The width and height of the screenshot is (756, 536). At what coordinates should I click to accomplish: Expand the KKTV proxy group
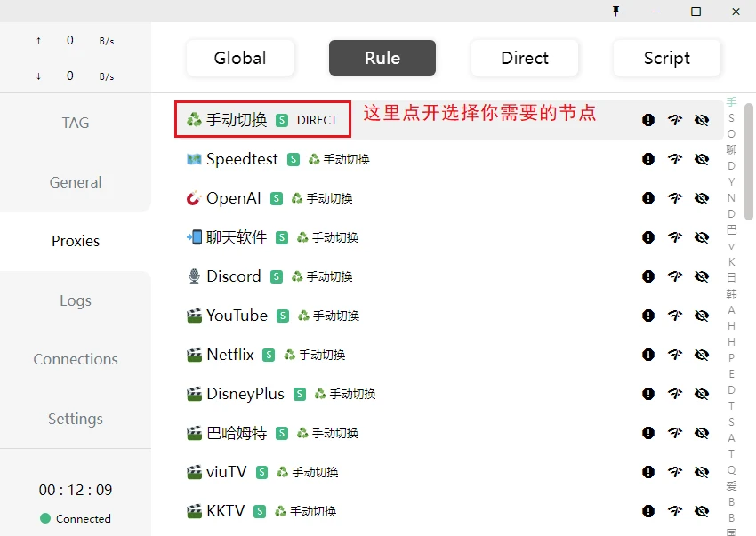point(448,511)
